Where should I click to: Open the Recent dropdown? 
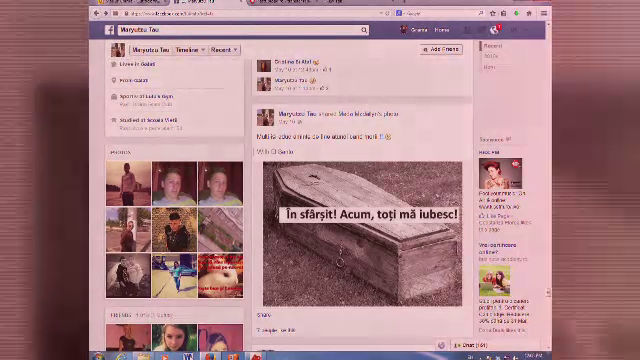(224, 50)
